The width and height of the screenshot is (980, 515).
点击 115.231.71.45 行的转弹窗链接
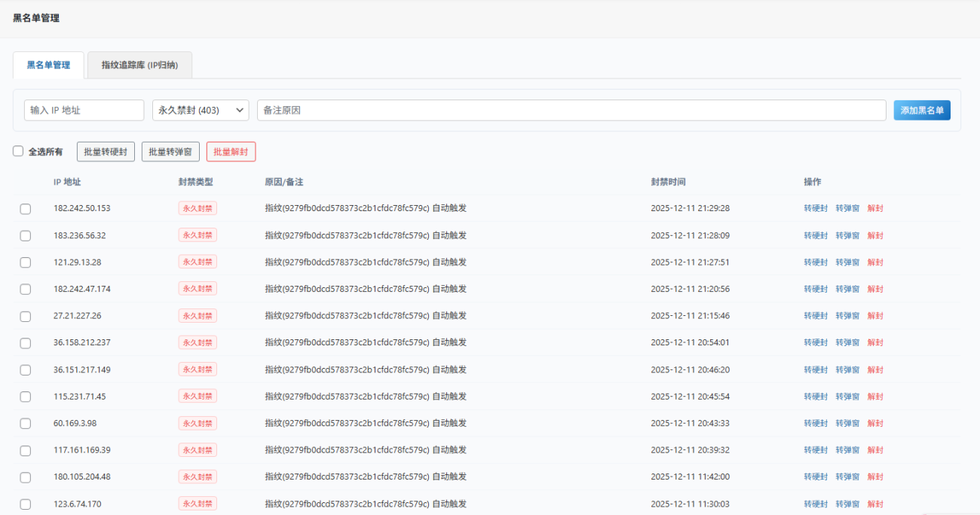coord(847,396)
